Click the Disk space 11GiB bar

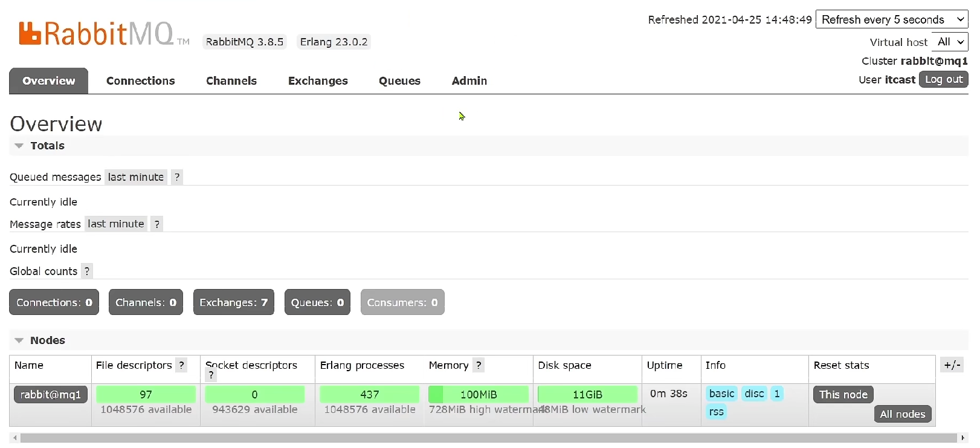click(x=587, y=394)
